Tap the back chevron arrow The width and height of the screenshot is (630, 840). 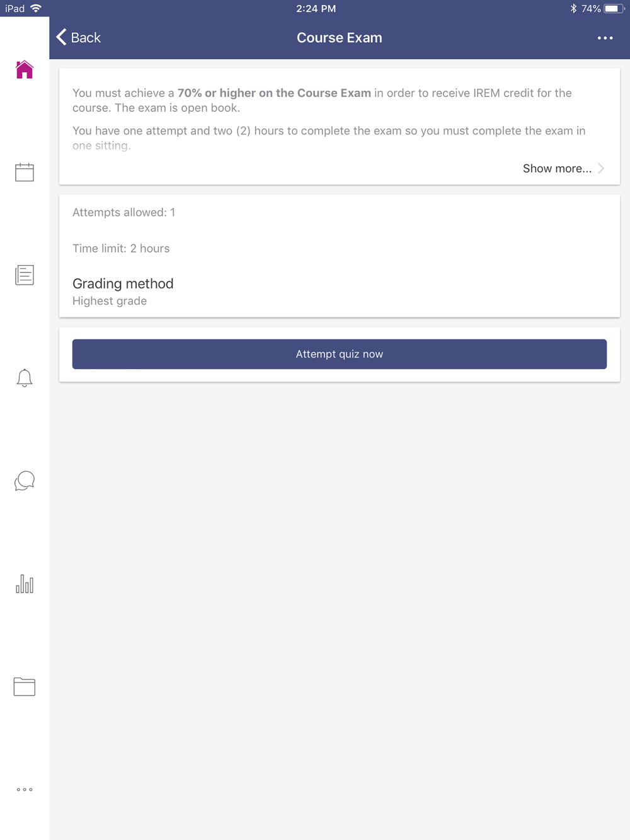pos(61,38)
